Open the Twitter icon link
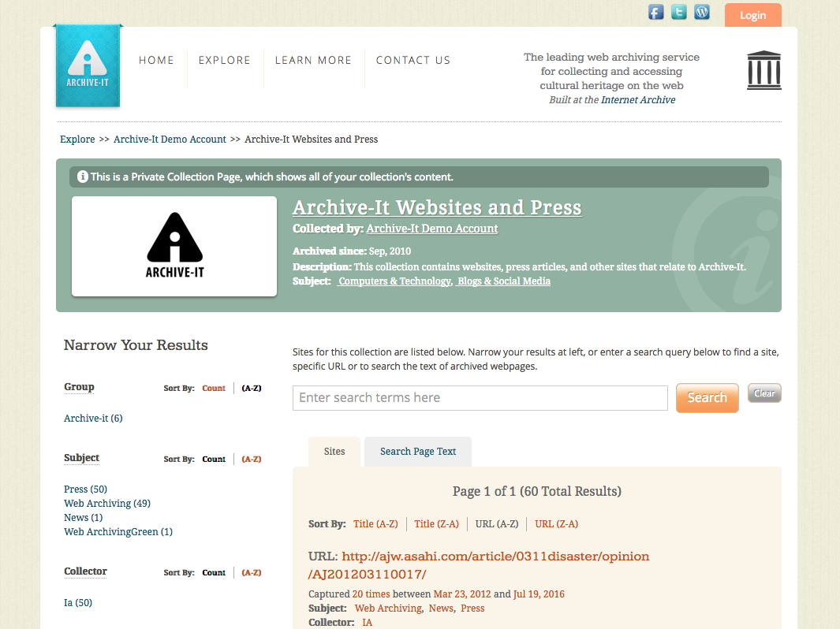Viewport: 840px width, 629px height. coord(678,12)
